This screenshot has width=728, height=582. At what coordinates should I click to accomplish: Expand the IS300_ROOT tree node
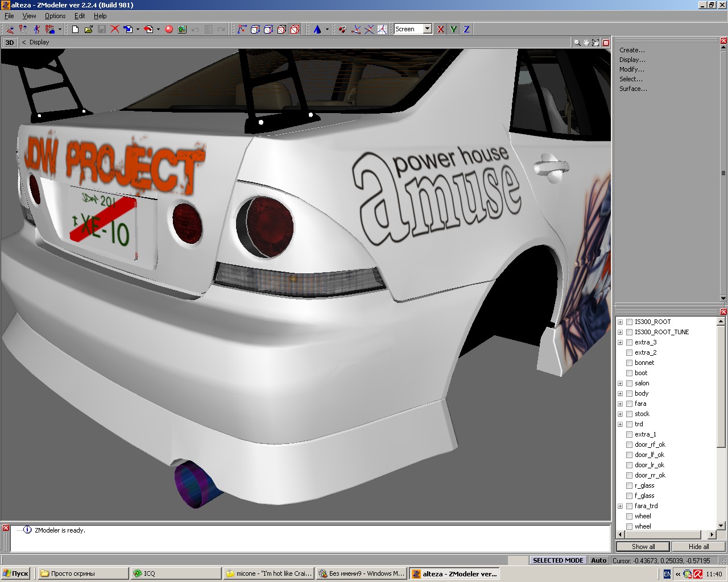(620, 322)
